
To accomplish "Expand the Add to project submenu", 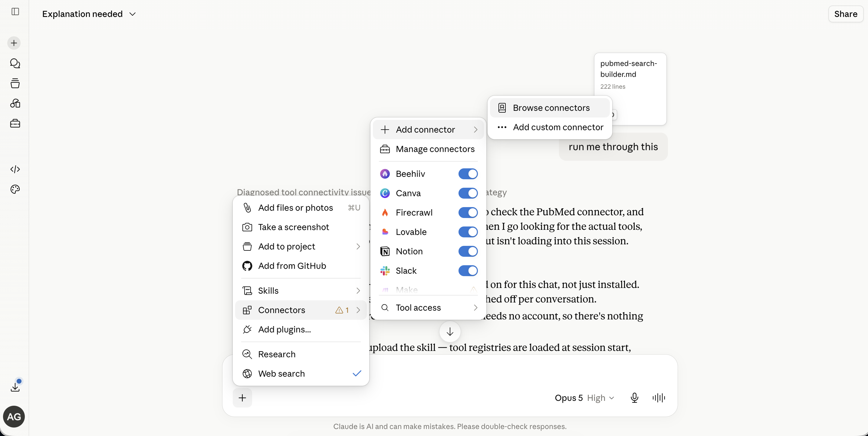I will (x=301, y=246).
